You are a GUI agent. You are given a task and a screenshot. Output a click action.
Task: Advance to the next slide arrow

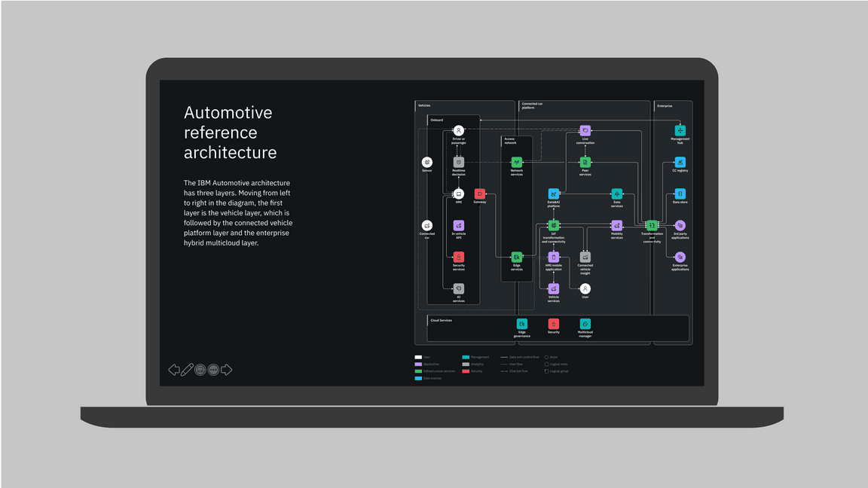[x=226, y=370]
